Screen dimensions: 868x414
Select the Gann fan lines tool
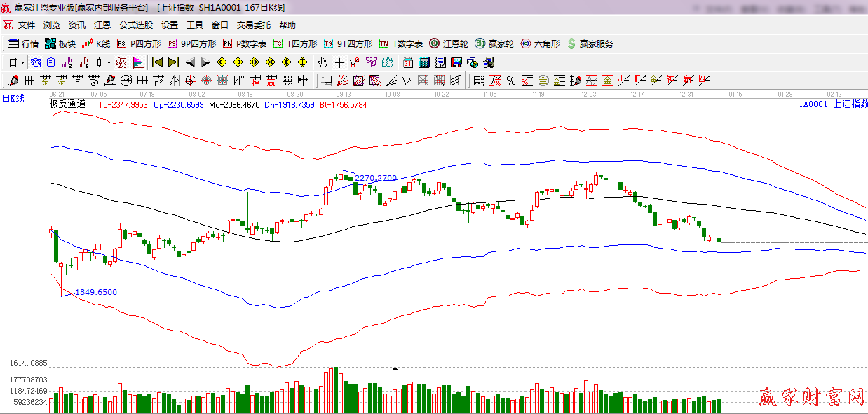point(344,81)
